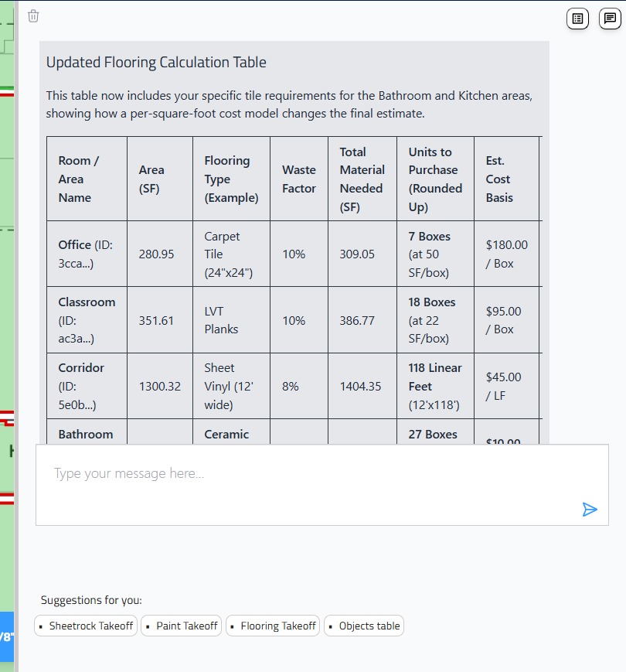Click the 'Waste Factor' column header

(298, 179)
